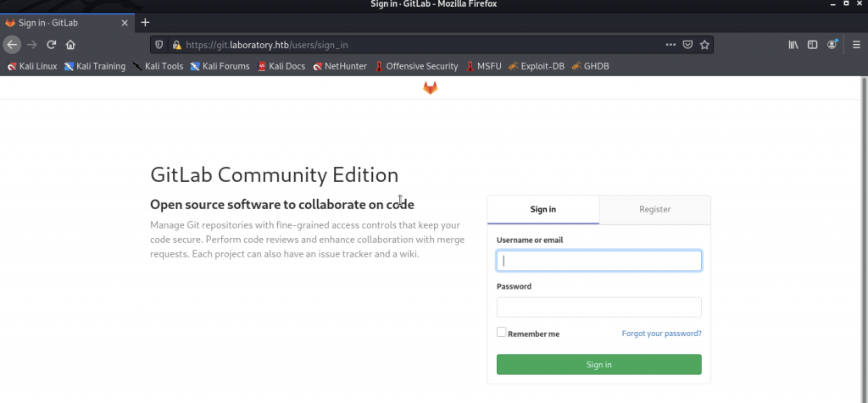Viewport: 868px width, 403px height.
Task: Click the Firefox back arrow button
Action: 12,45
